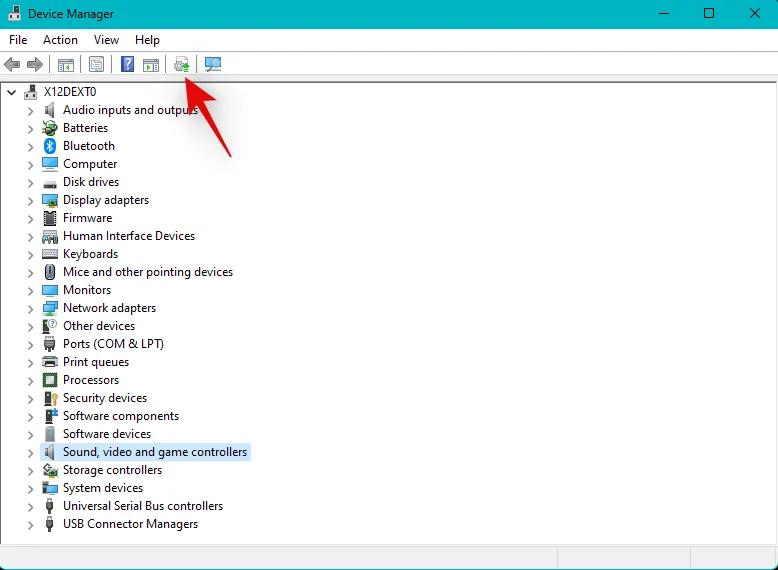Open the Action menu
The image size is (778, 570).
coord(60,40)
